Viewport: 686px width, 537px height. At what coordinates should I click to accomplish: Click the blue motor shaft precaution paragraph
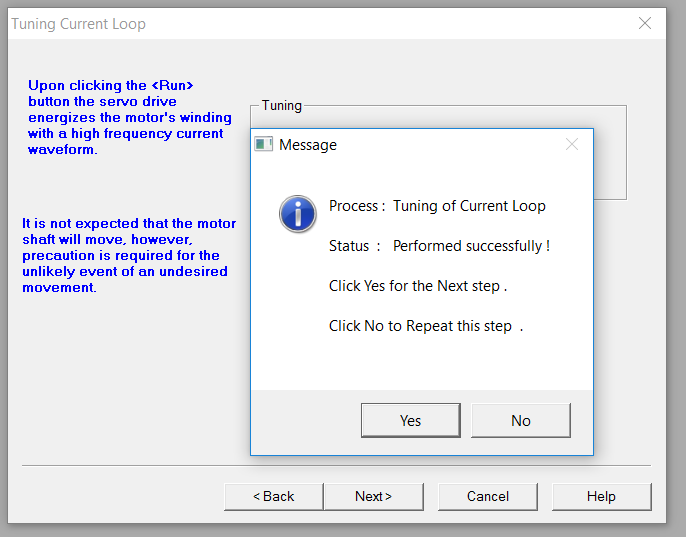click(129, 255)
